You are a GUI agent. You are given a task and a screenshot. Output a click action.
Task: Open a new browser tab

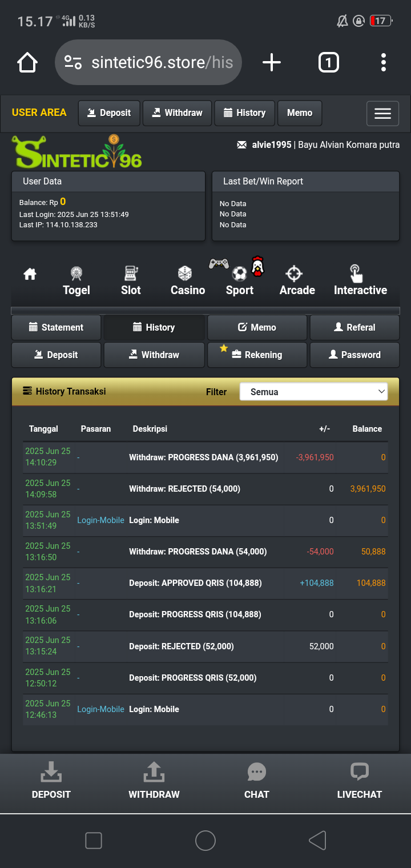coord(272,62)
